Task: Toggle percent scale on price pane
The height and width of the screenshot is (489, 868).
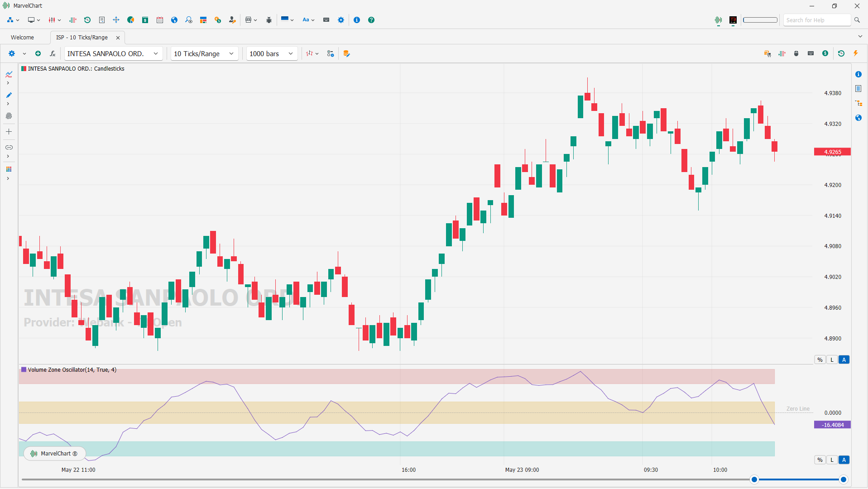Action: pyautogui.click(x=820, y=360)
